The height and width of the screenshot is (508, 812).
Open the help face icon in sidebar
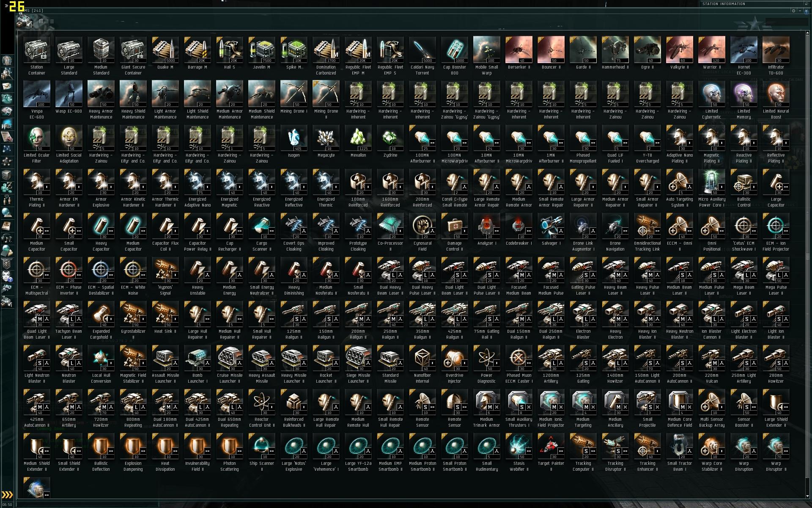[7, 276]
